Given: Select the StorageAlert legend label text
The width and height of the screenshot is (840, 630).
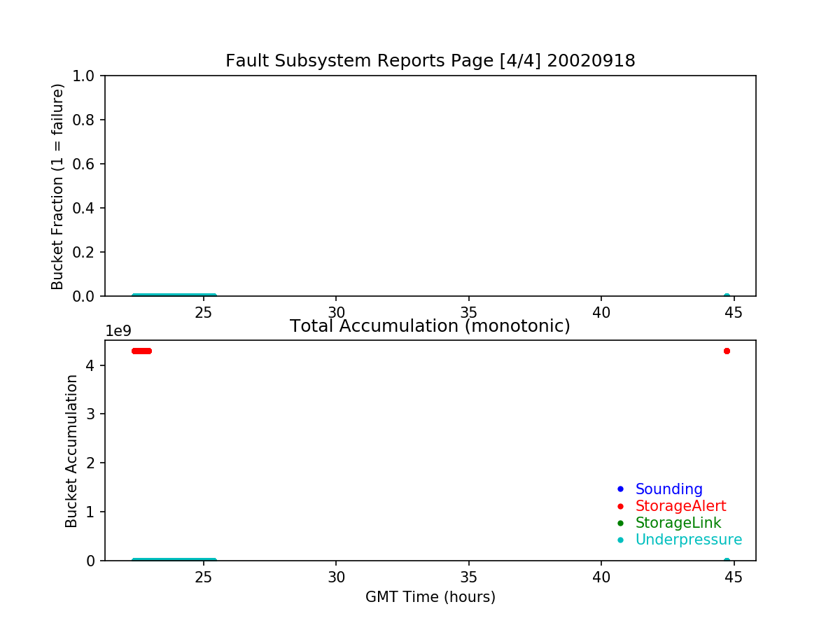Looking at the screenshot, I should 680,506.
